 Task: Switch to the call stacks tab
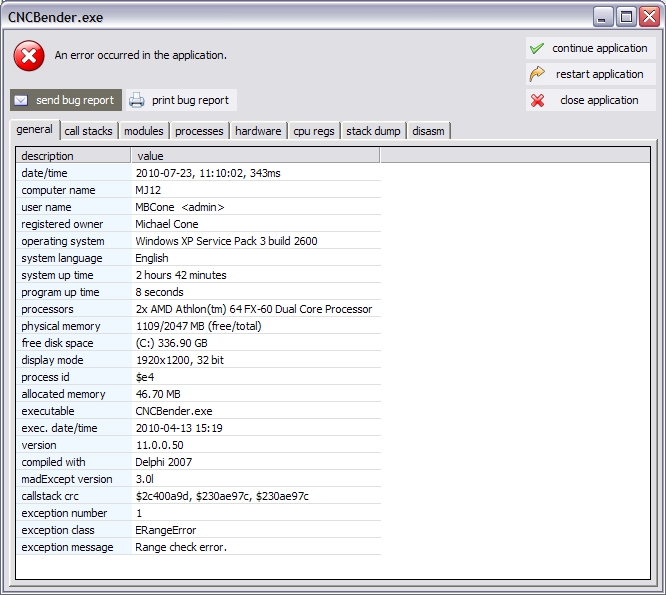[88, 131]
